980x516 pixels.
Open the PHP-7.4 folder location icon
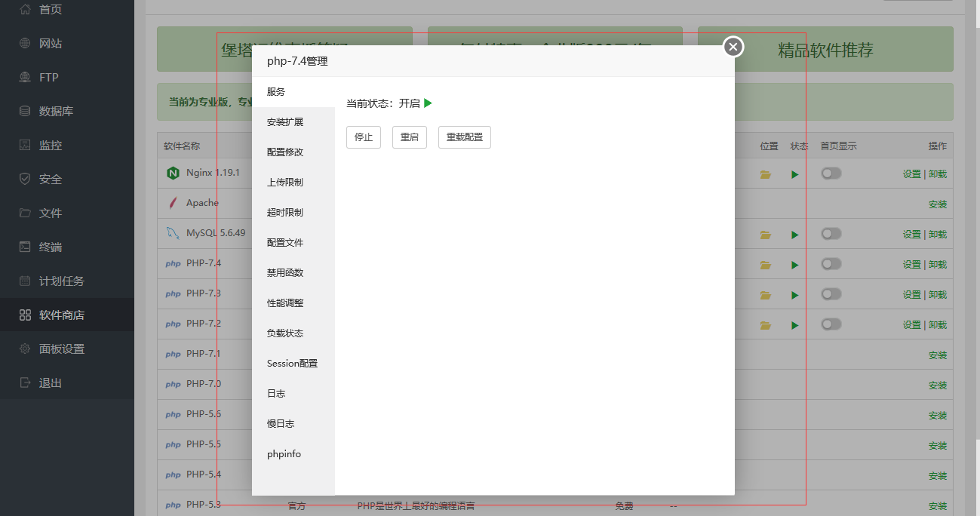click(x=766, y=265)
